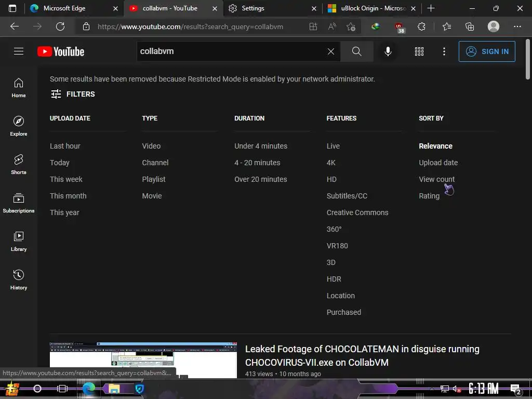Filter type to Playlist
Screen dimensions: 532x399
pos(154,179)
